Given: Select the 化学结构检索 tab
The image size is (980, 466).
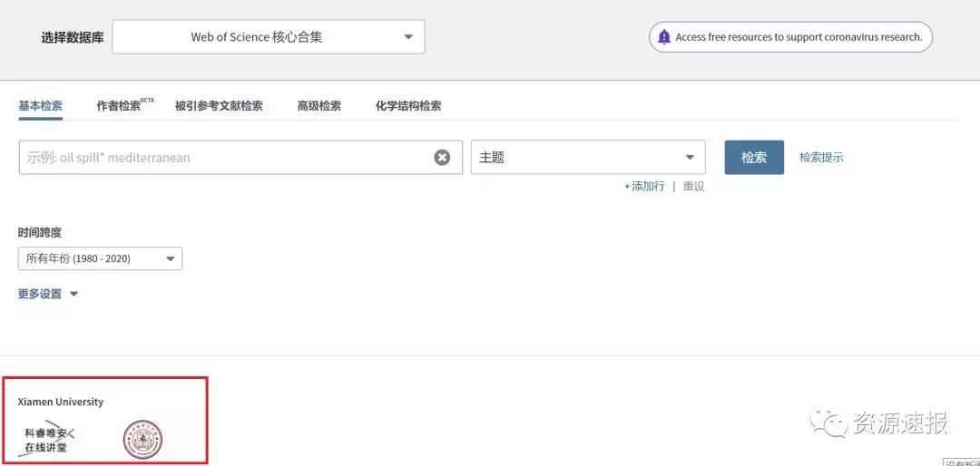Looking at the screenshot, I should pyautogui.click(x=408, y=106).
